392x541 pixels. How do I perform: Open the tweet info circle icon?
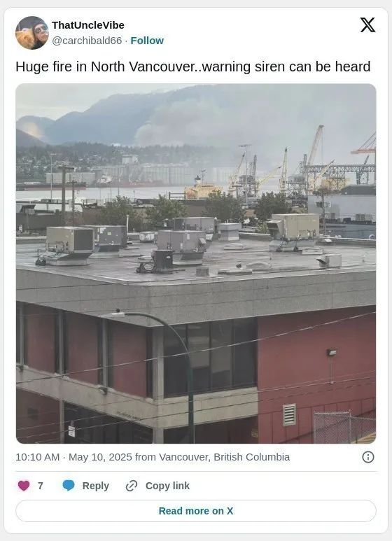[367, 457]
